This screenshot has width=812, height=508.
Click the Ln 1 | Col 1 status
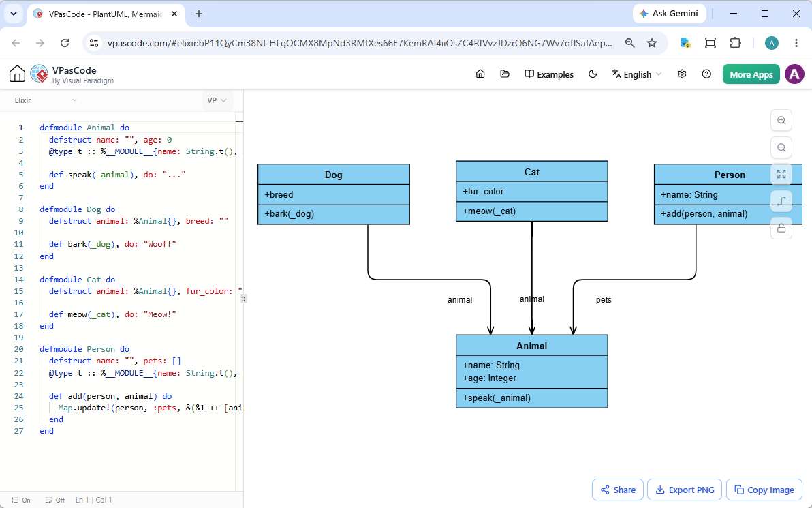click(94, 500)
